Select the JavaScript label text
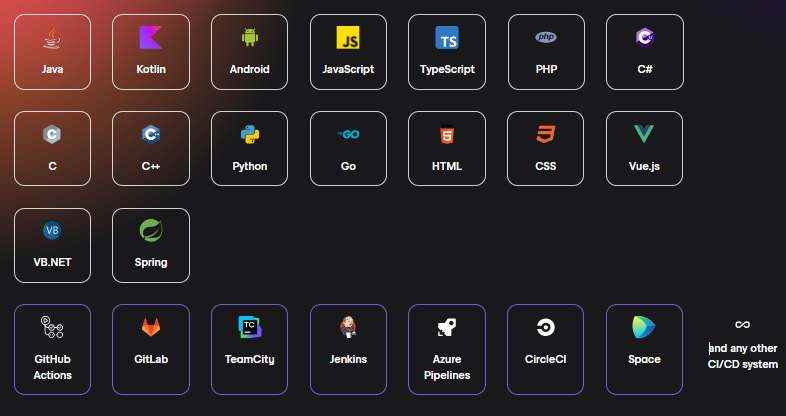 click(348, 70)
